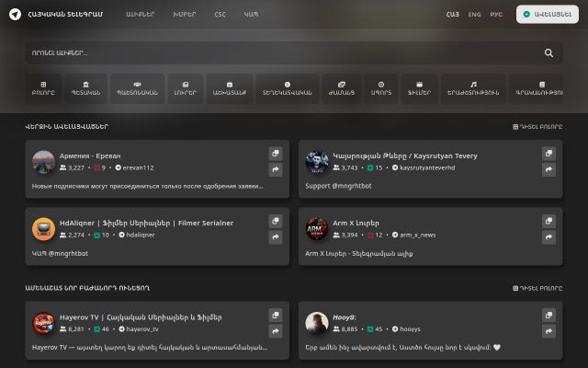
Task: Open the Армения - Ереван channel title
Action: click(90, 155)
